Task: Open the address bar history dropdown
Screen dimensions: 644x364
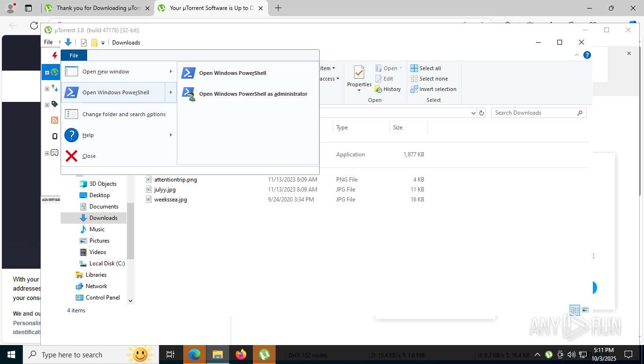Action: (473, 113)
